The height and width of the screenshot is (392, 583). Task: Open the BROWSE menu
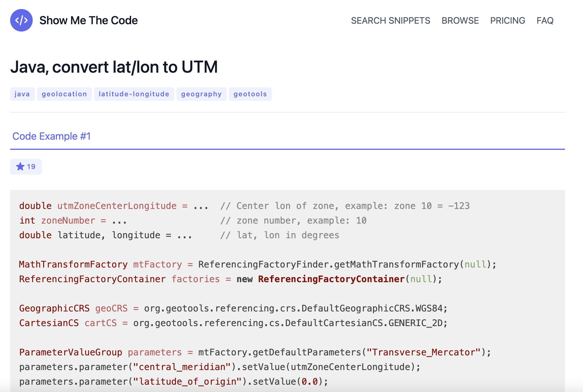click(460, 21)
